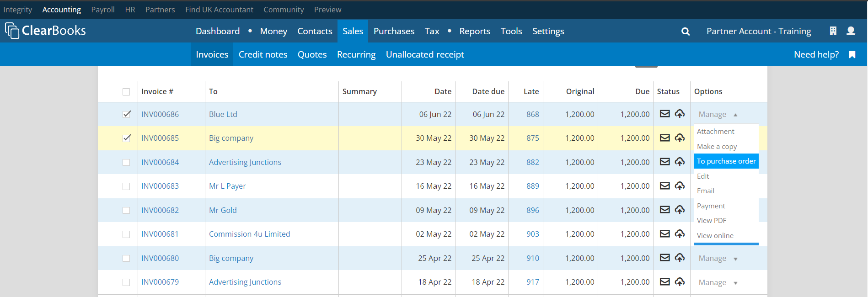Collapse the Manage dropdown for INV000686
The height and width of the screenshot is (297, 868).
point(718,114)
